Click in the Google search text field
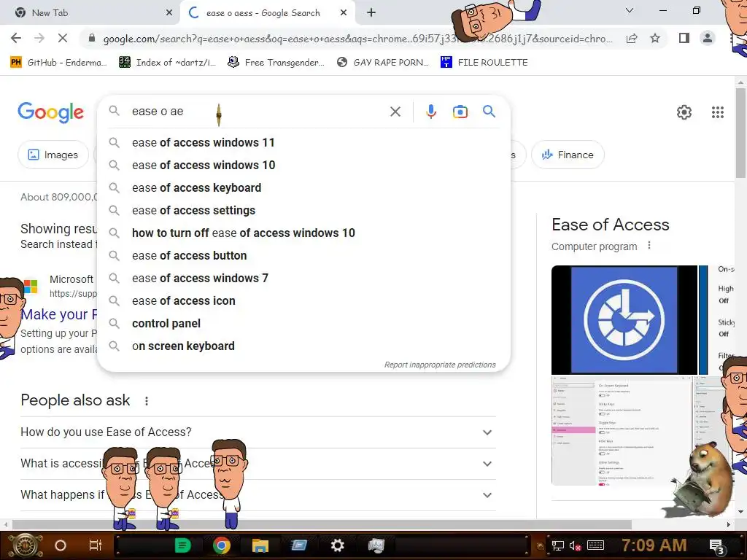 pos(258,112)
